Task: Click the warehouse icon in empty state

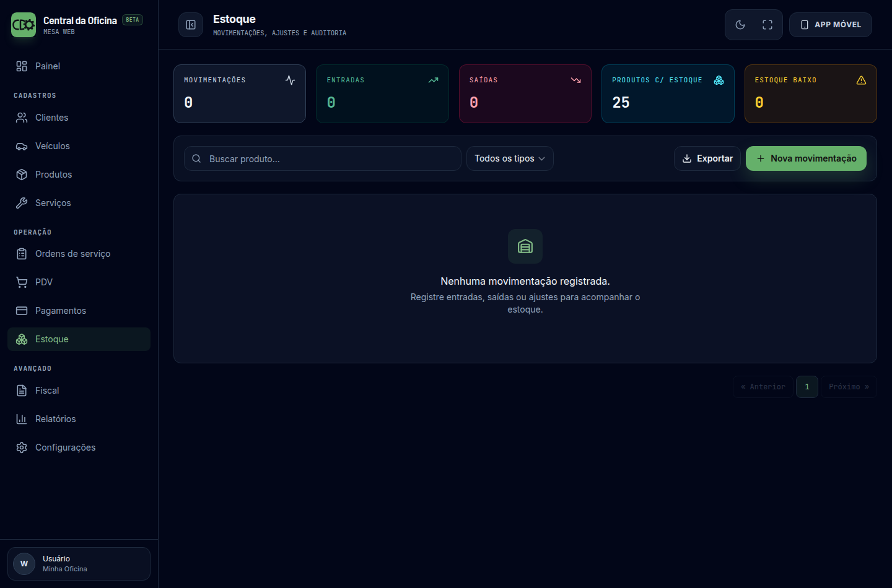Action: [525, 246]
